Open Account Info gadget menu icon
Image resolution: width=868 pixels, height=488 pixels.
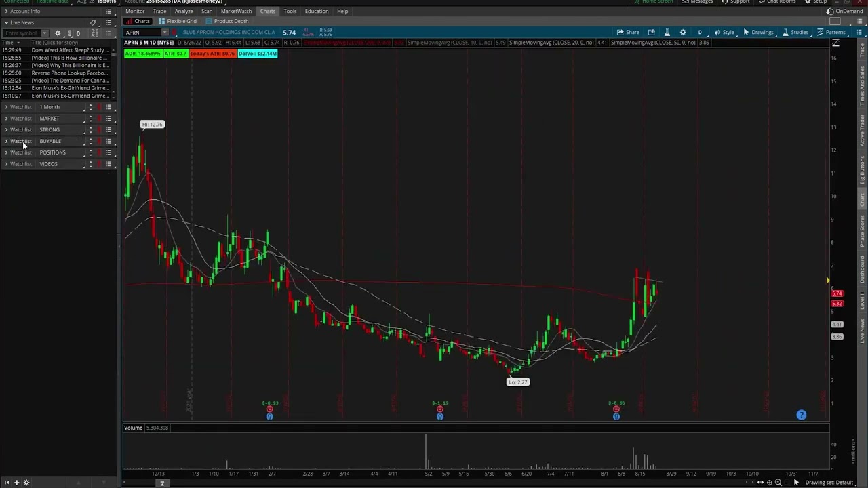[x=109, y=12]
